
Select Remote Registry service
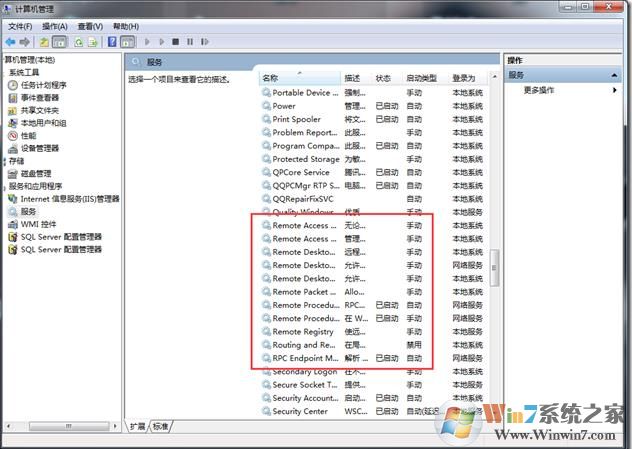coord(373,332)
